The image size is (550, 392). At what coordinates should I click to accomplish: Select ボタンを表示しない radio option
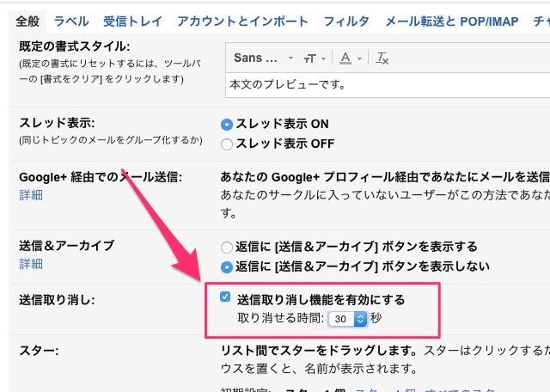point(227,267)
